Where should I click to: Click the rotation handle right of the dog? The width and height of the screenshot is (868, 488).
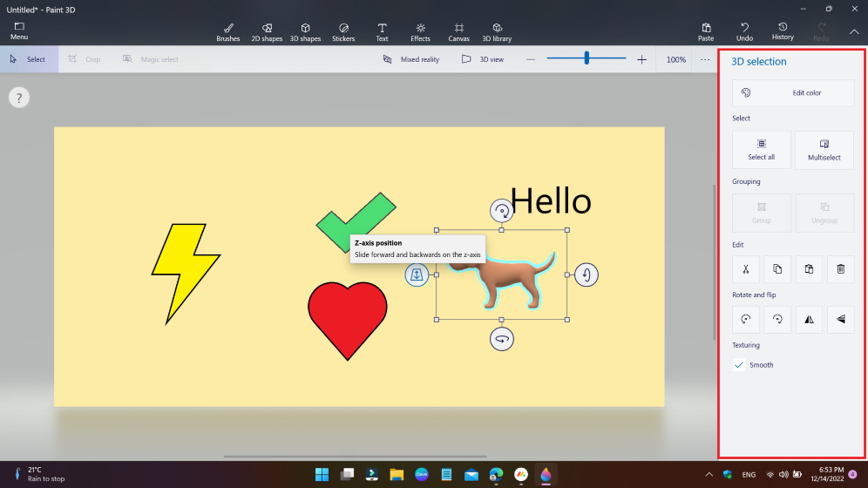click(x=587, y=274)
